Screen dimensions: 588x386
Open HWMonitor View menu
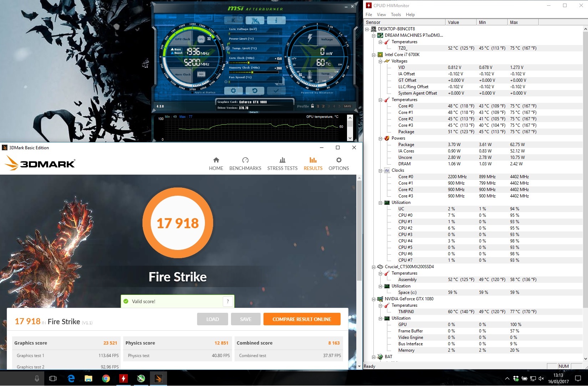[x=381, y=15]
